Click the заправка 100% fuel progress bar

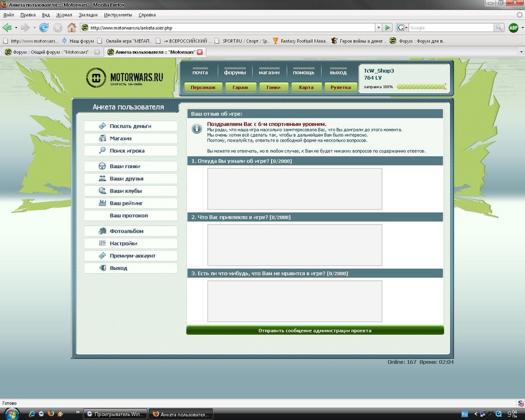[421, 87]
